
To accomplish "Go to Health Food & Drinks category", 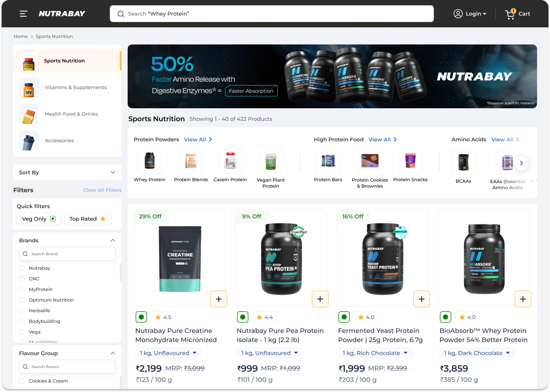I will [x=67, y=114].
